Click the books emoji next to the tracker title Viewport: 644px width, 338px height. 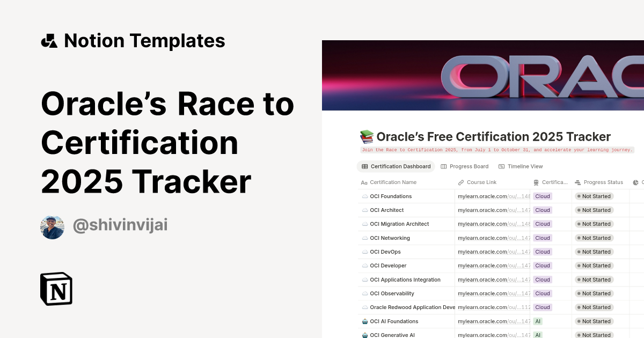[367, 137]
